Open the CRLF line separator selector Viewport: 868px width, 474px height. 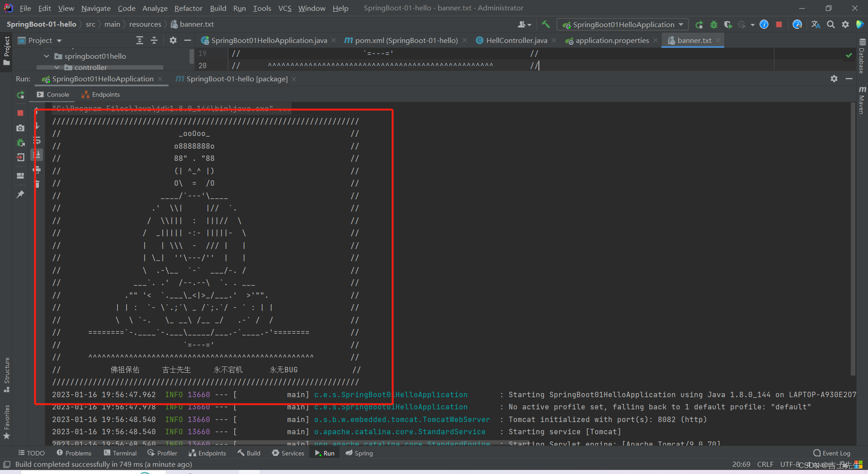pyautogui.click(x=765, y=465)
